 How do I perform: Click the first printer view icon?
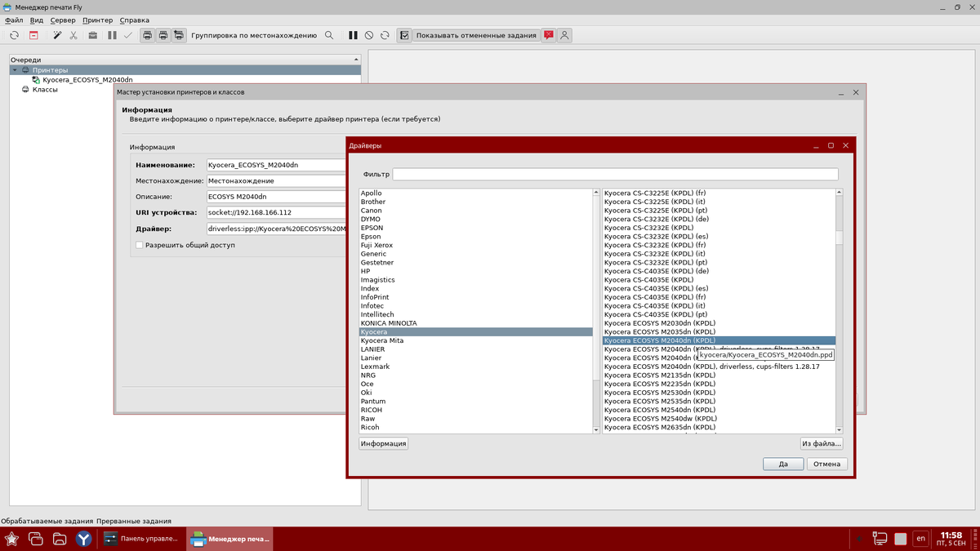pyautogui.click(x=147, y=35)
